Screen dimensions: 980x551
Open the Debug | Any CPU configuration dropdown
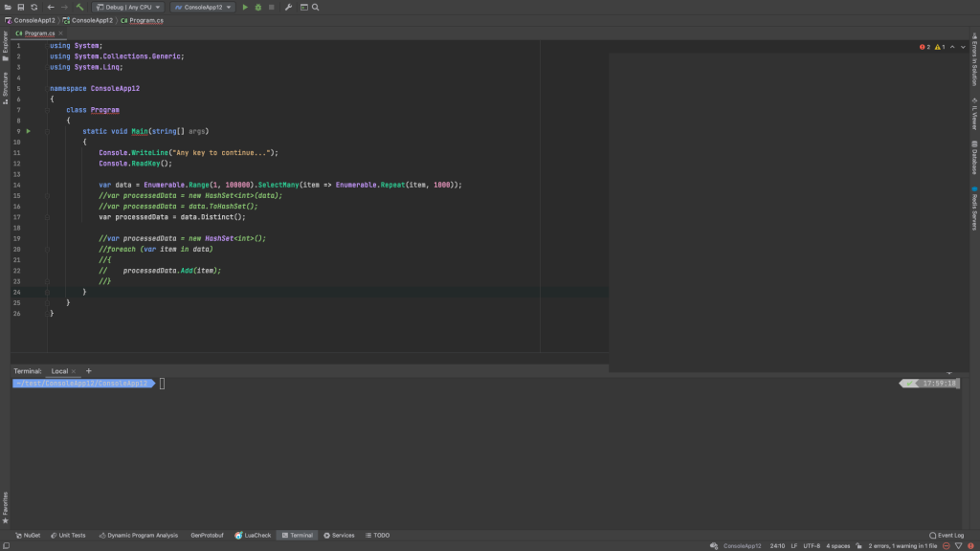tap(128, 8)
